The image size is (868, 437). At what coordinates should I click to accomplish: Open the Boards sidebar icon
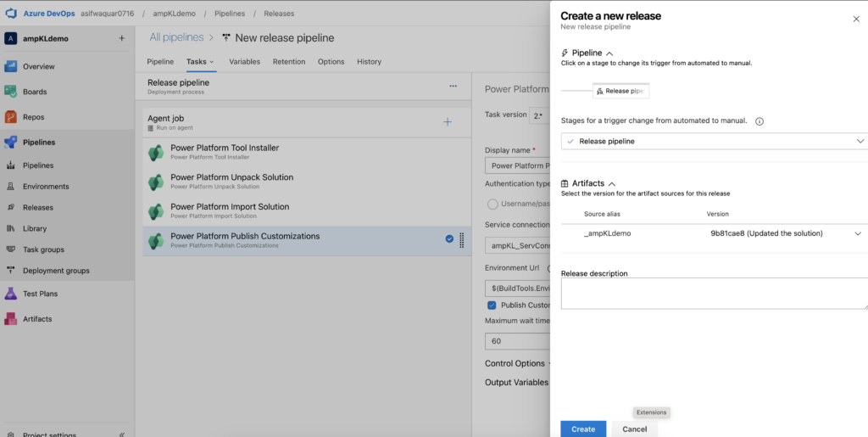pos(10,92)
